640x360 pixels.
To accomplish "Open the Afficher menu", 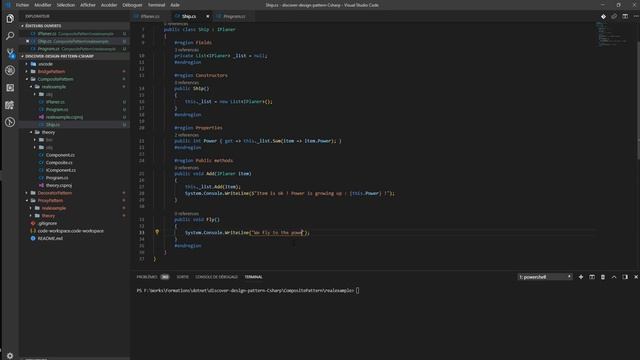I will click(x=88, y=5).
